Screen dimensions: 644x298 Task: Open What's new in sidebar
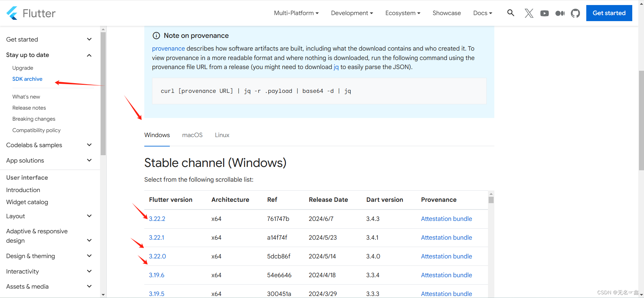[26, 97]
